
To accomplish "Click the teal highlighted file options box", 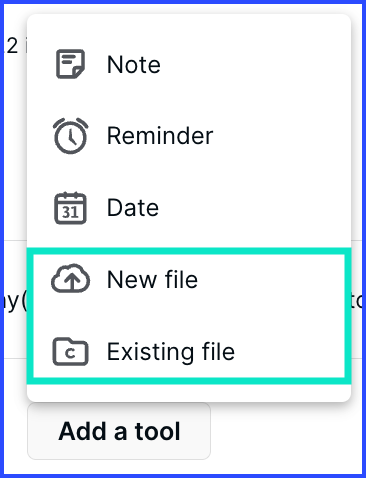I will click(189, 316).
